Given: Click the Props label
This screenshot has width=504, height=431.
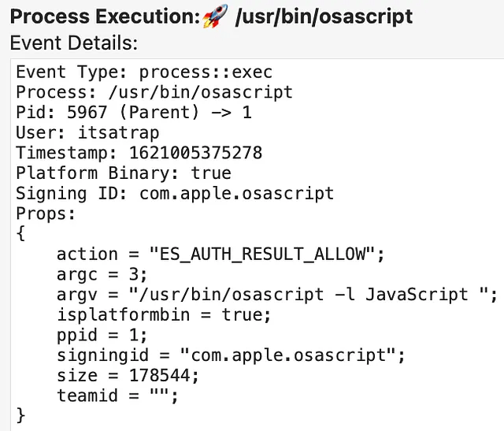Looking at the screenshot, I should (46, 214).
